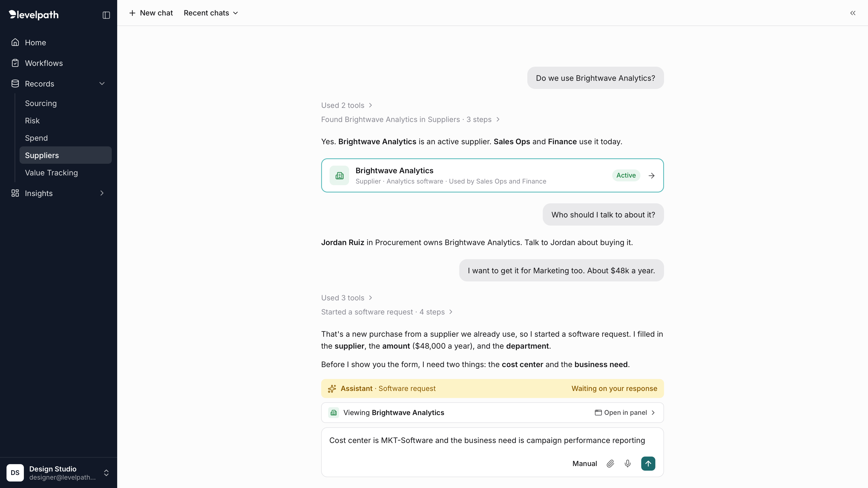Open the Brightwave Analytics supplier card title

[394, 171]
